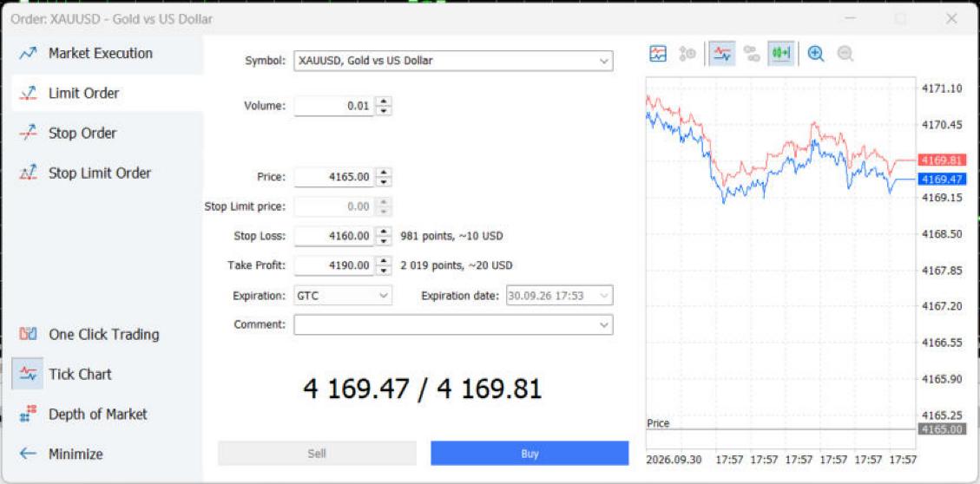The image size is (980, 484).
Task: Click the blue Buy button
Action: tap(529, 454)
